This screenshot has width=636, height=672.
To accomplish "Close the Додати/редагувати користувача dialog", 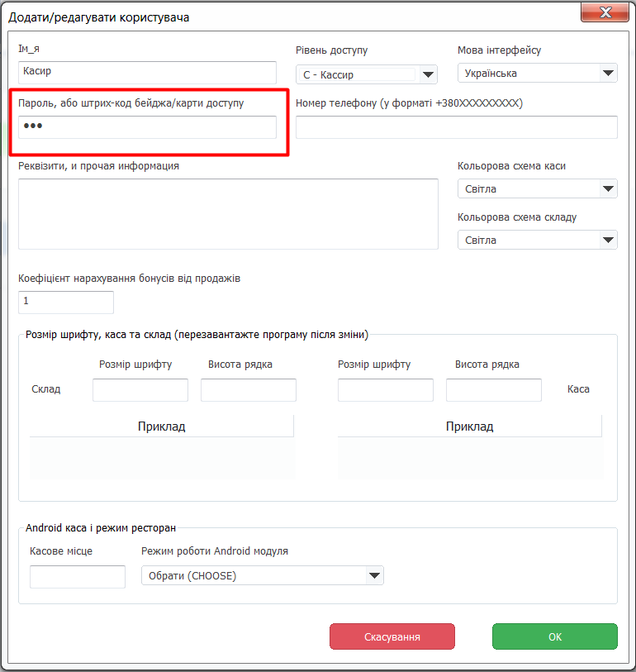I will (605, 12).
